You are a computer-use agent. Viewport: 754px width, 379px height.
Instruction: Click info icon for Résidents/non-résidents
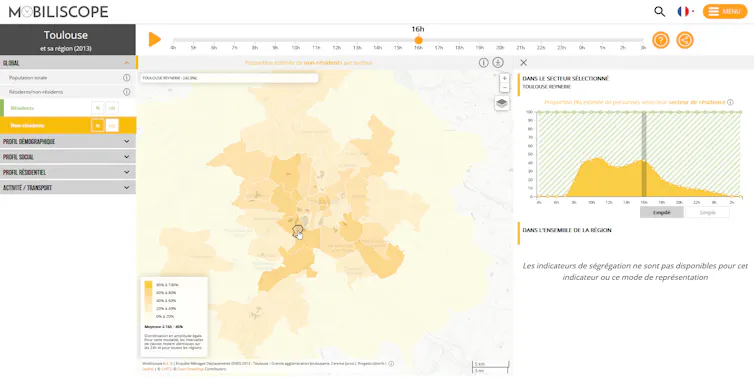126,92
